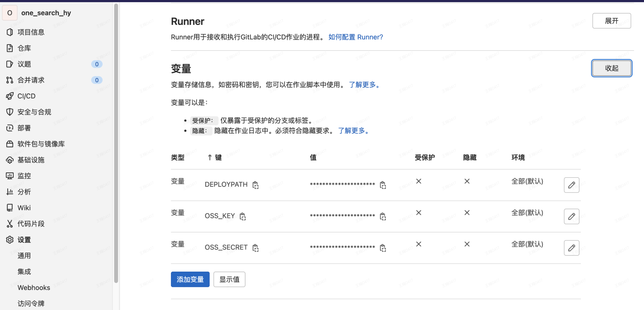Click the 变量 section heading

181,69
